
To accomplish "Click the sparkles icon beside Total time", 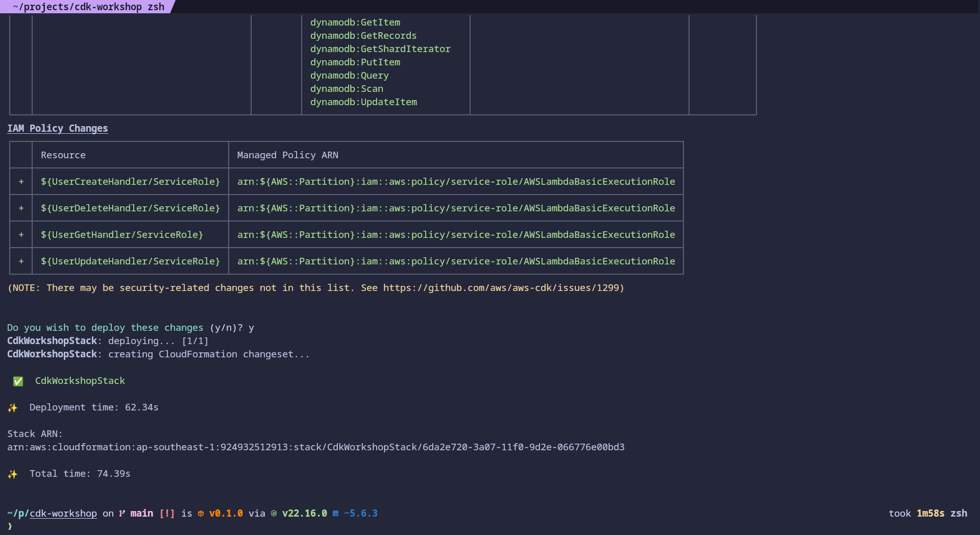I will point(13,474).
